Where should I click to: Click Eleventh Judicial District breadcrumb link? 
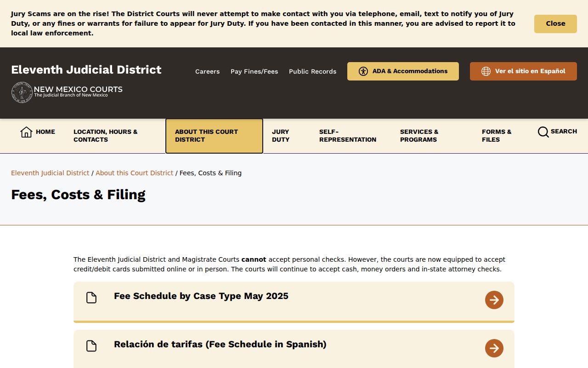(x=50, y=173)
